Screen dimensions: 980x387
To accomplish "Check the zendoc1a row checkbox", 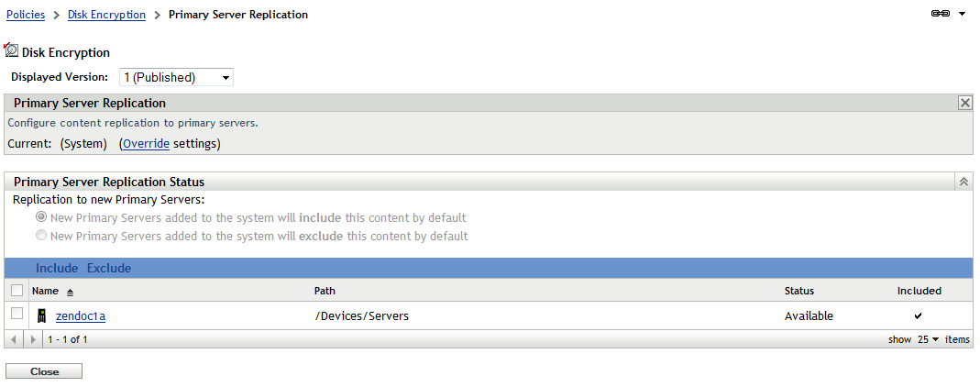I will coord(17,315).
